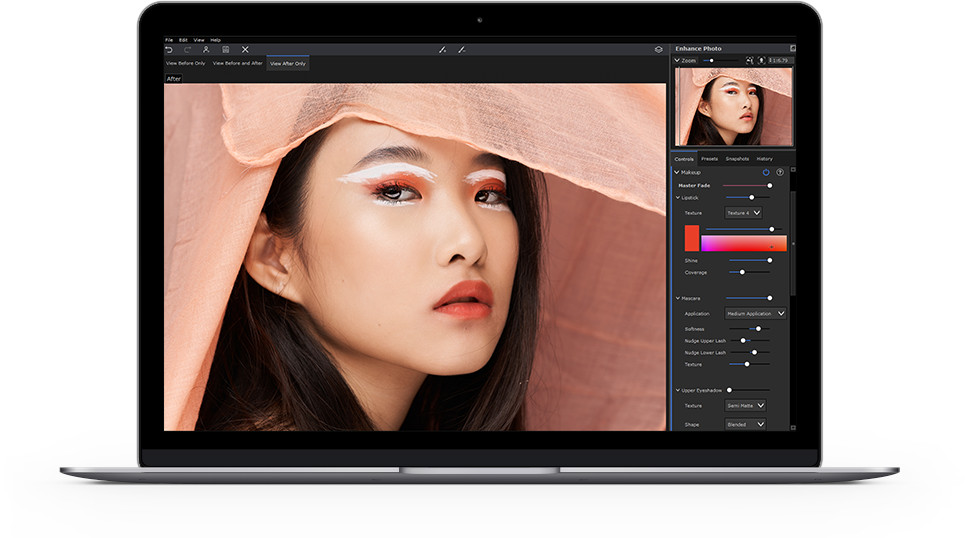Viewport: 968px width, 538px height.
Task: Click the Coverage slider handle
Action: tap(743, 272)
